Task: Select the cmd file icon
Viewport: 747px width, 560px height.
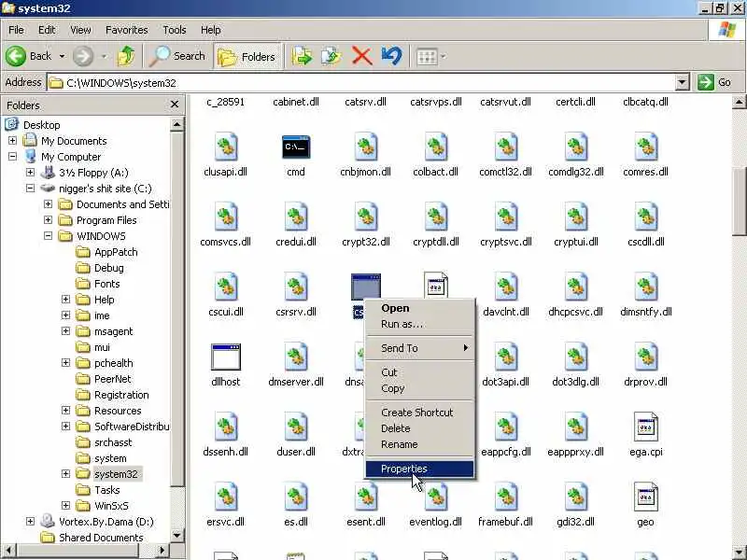Action: [296, 147]
